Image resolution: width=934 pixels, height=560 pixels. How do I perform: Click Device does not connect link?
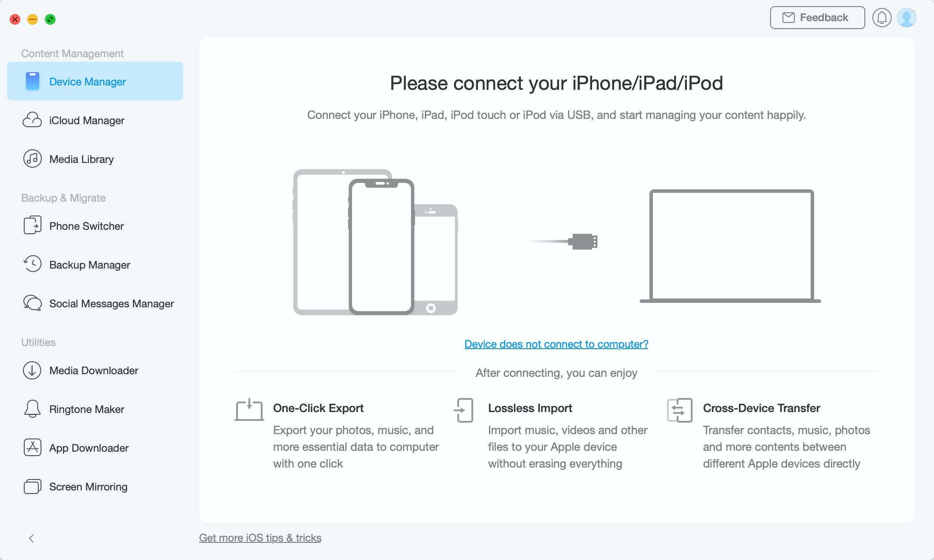(556, 344)
